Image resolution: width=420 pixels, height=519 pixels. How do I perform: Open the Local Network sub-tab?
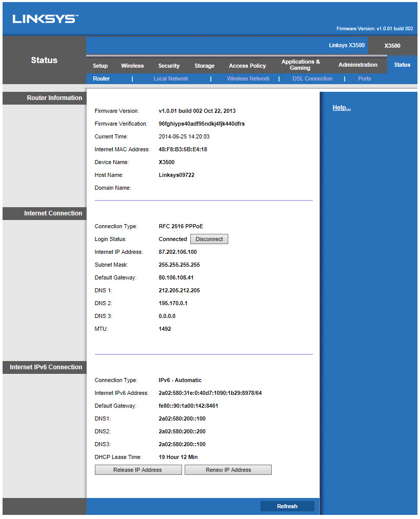(x=171, y=78)
